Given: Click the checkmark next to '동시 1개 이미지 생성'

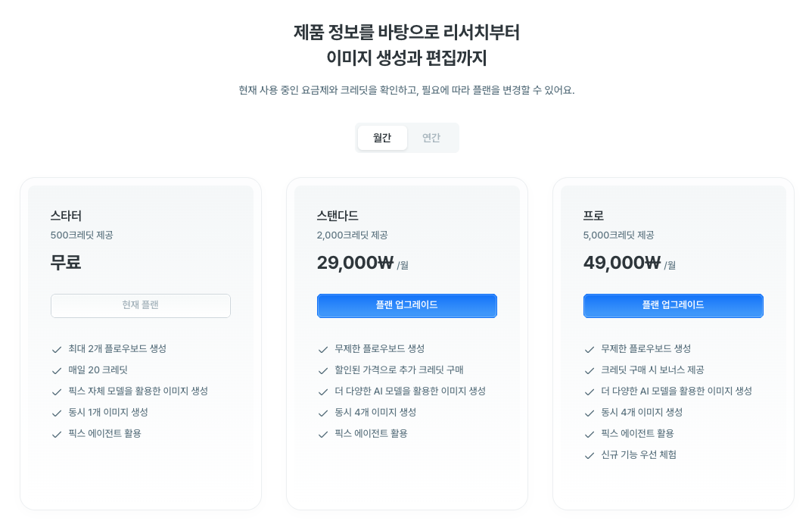Looking at the screenshot, I should coord(57,413).
